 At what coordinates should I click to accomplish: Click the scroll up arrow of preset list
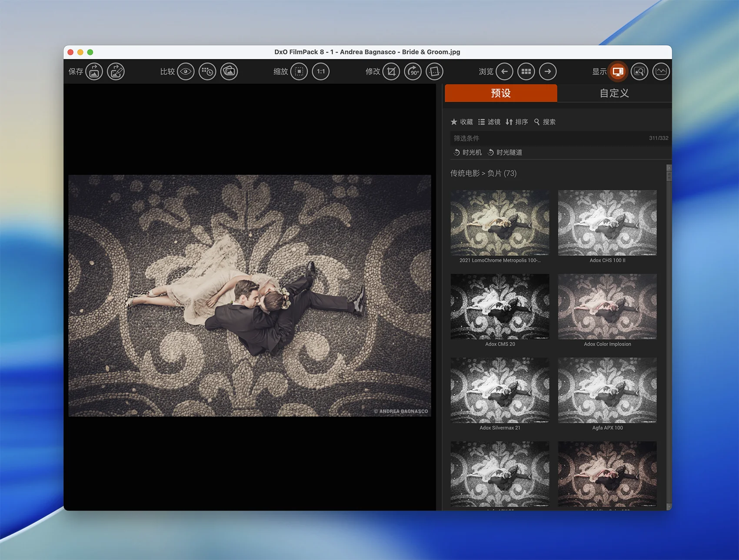(669, 168)
